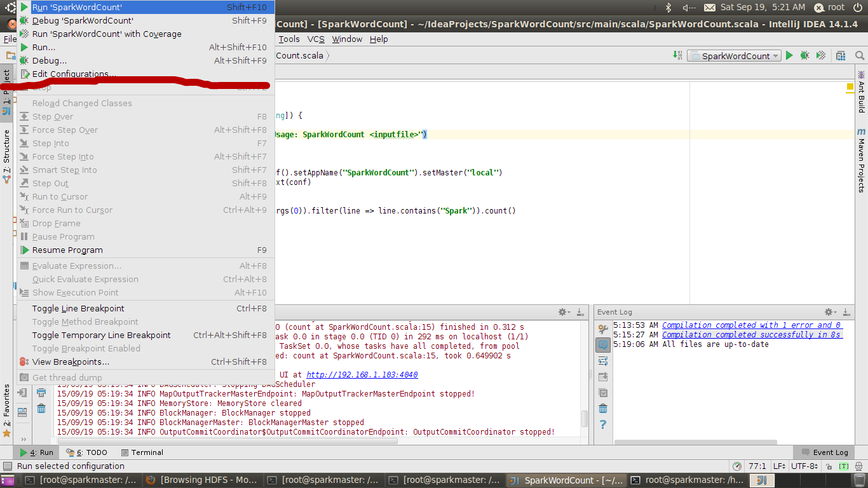Viewport: 868px width, 488px height.
Task: Hide the Run tool window via its hide icon
Action: click(x=580, y=312)
